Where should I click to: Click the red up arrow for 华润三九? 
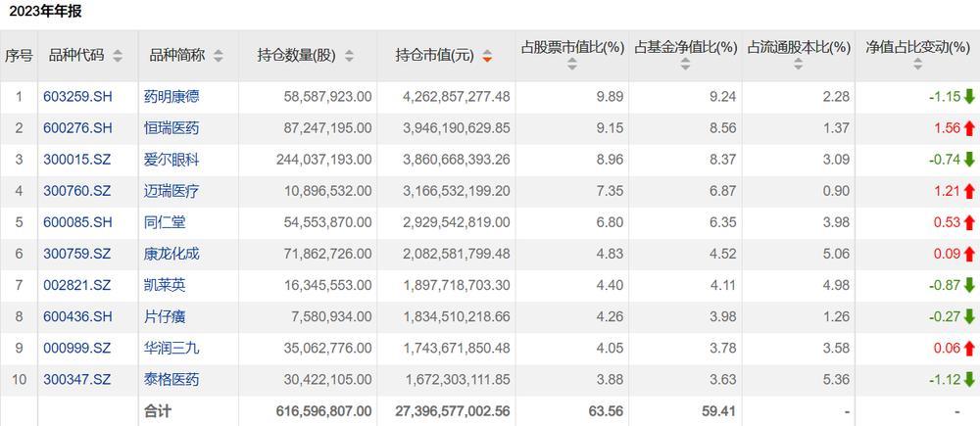tap(969, 348)
